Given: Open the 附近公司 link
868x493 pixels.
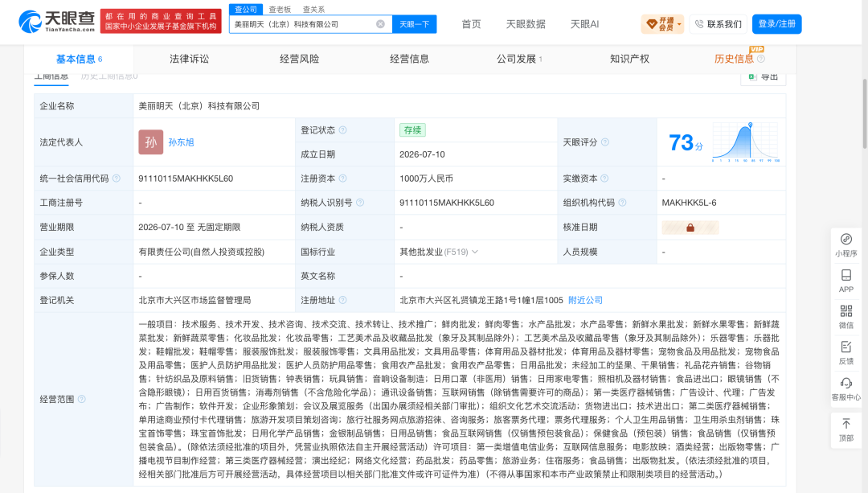Looking at the screenshot, I should click(585, 300).
